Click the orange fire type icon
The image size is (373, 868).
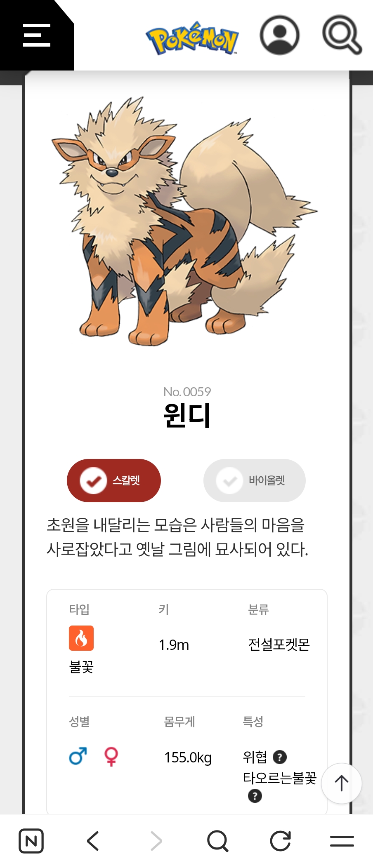tap(81, 638)
